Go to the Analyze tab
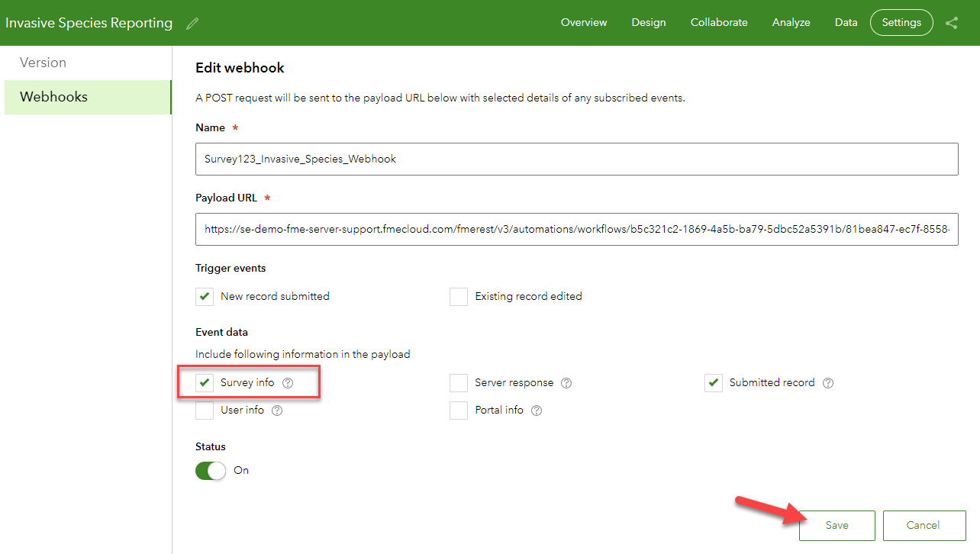Image resolution: width=980 pixels, height=554 pixels. coord(791,23)
